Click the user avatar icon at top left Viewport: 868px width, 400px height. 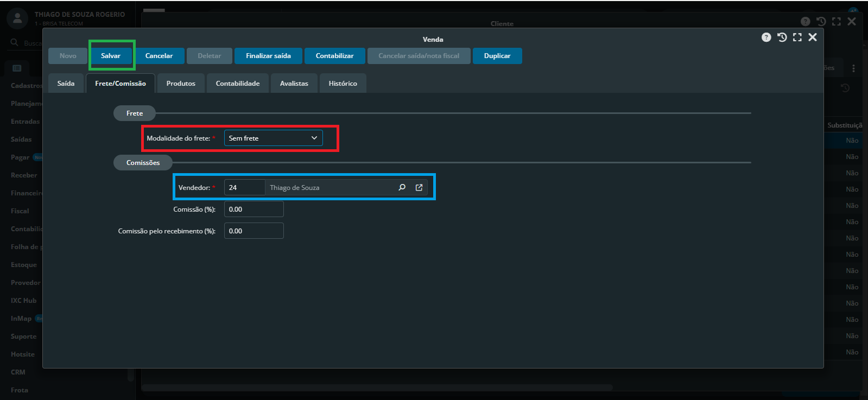point(17,18)
